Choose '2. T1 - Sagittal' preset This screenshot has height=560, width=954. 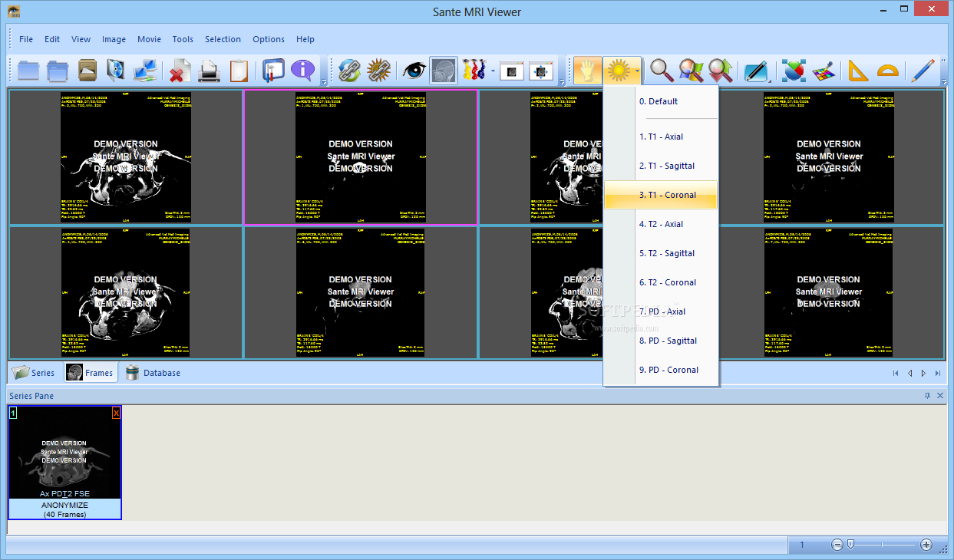[661, 166]
